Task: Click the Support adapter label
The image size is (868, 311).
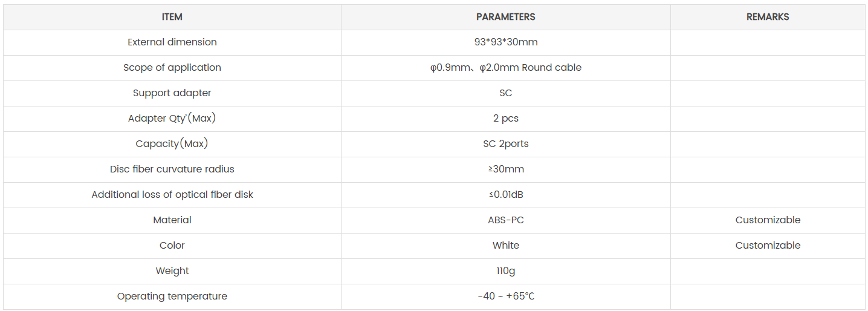Action: [x=172, y=93]
